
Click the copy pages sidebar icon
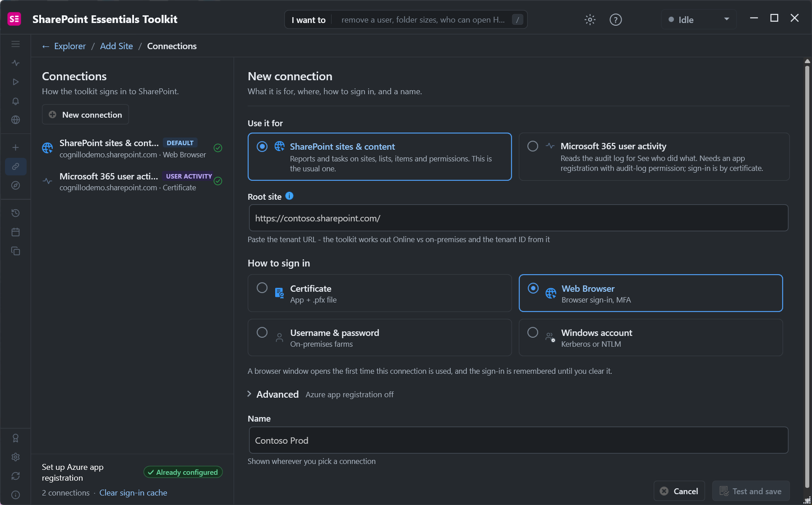click(15, 251)
